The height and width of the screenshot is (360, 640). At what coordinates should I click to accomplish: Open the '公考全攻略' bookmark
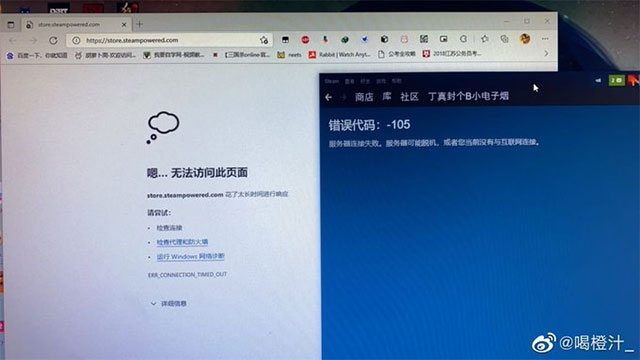point(397,54)
